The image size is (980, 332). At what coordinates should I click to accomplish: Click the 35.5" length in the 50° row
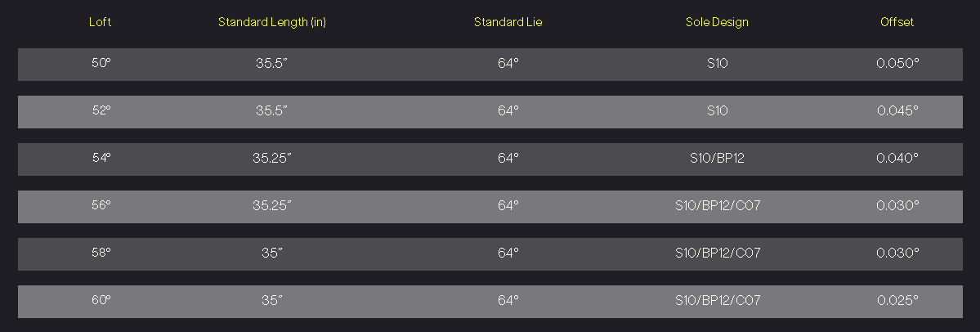tap(271, 63)
